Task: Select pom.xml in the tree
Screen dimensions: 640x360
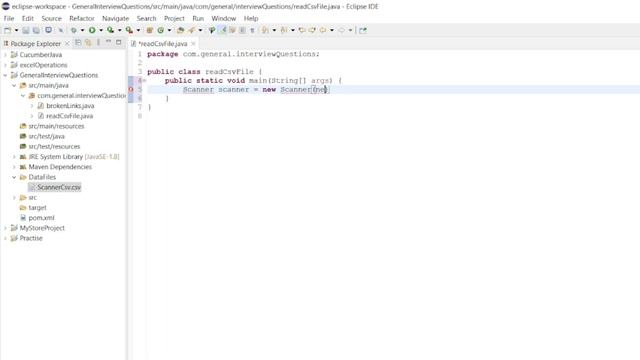Action: pos(41,218)
